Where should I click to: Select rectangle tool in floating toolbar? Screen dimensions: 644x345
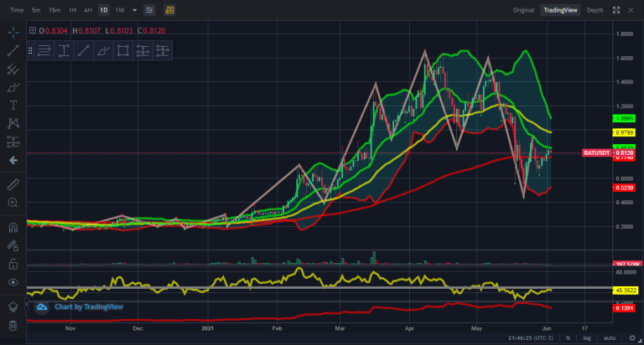(x=123, y=51)
